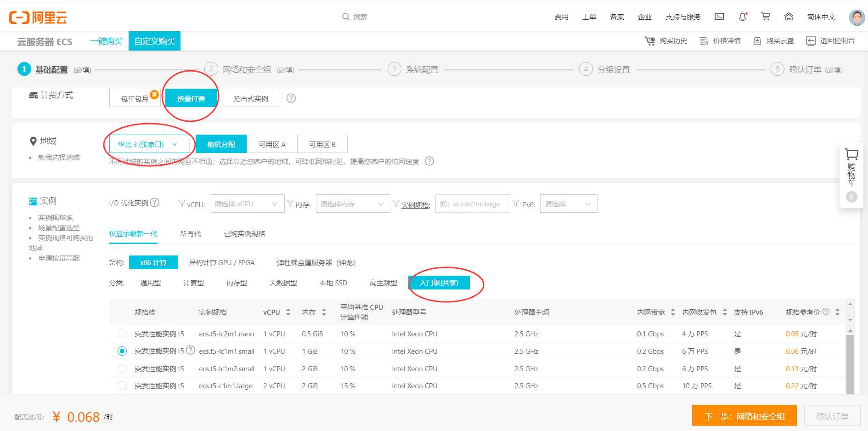Click the Alibaba Cloud logo
868x431 pixels.
click(x=38, y=17)
